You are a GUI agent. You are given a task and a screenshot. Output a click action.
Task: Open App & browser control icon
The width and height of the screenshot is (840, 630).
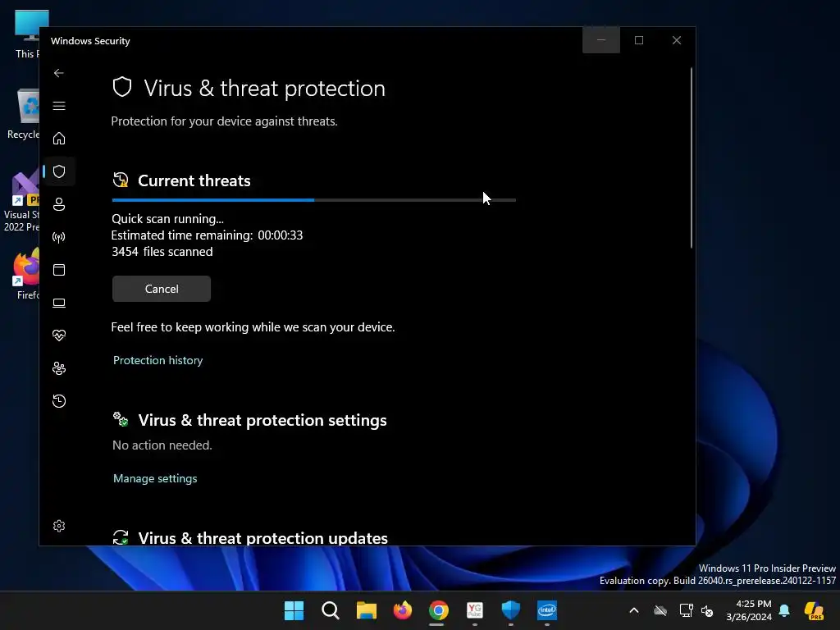(x=59, y=269)
